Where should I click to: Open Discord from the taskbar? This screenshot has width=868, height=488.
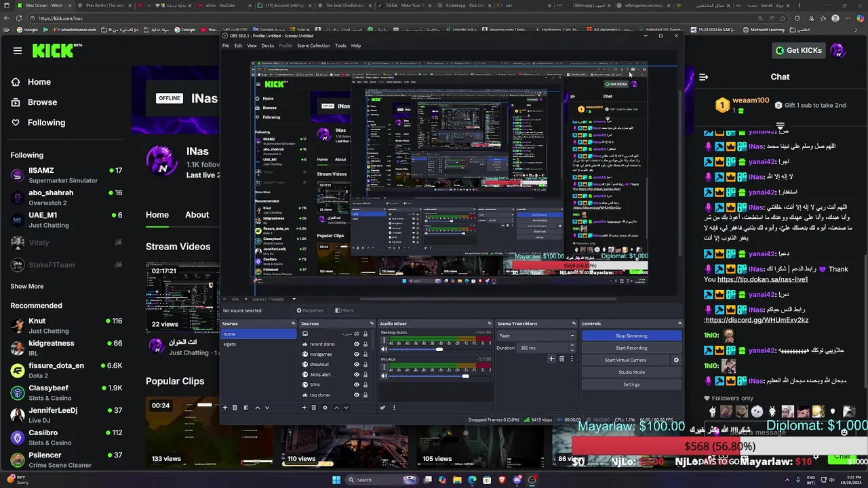pos(517,480)
